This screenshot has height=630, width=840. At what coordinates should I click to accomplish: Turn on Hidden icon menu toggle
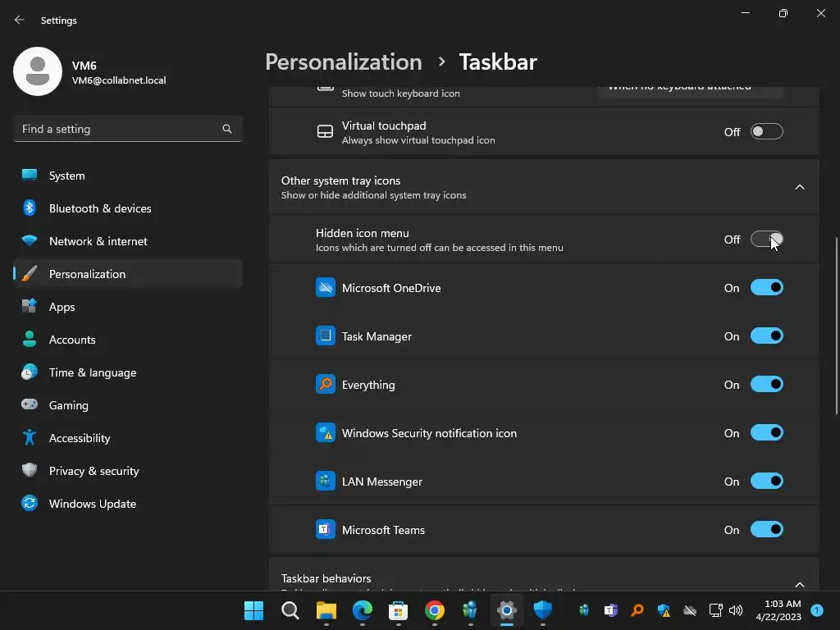(767, 239)
